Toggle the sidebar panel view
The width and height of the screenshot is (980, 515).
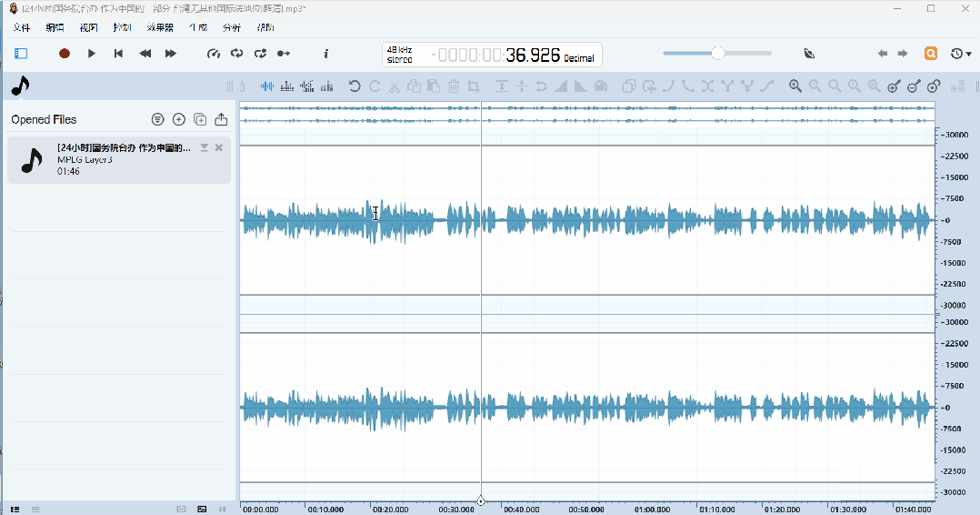(x=21, y=53)
